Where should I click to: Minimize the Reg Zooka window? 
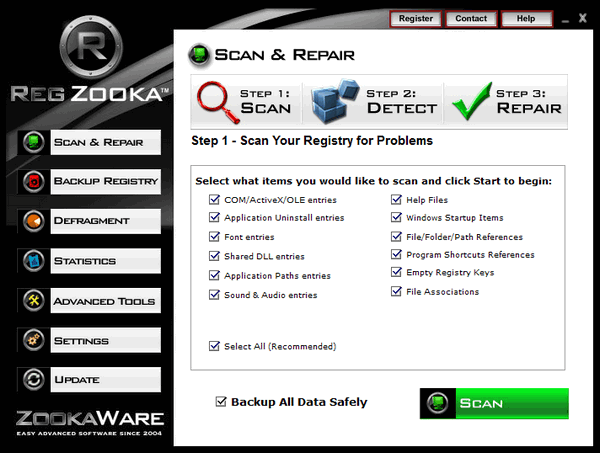tap(565, 20)
